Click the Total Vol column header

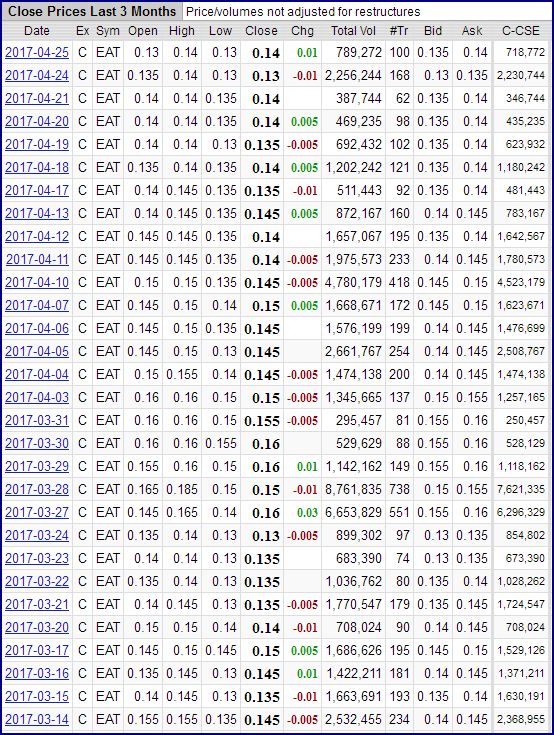coord(353,30)
